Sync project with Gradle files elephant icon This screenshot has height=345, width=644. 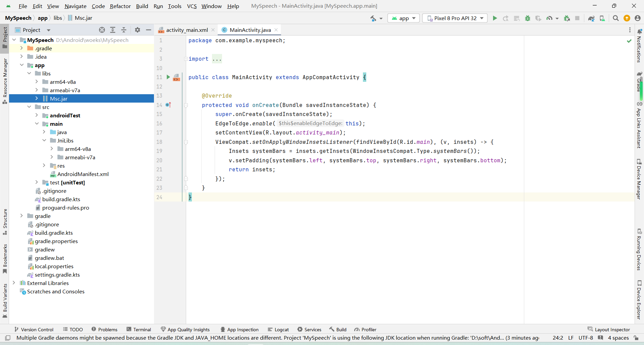[x=591, y=18]
